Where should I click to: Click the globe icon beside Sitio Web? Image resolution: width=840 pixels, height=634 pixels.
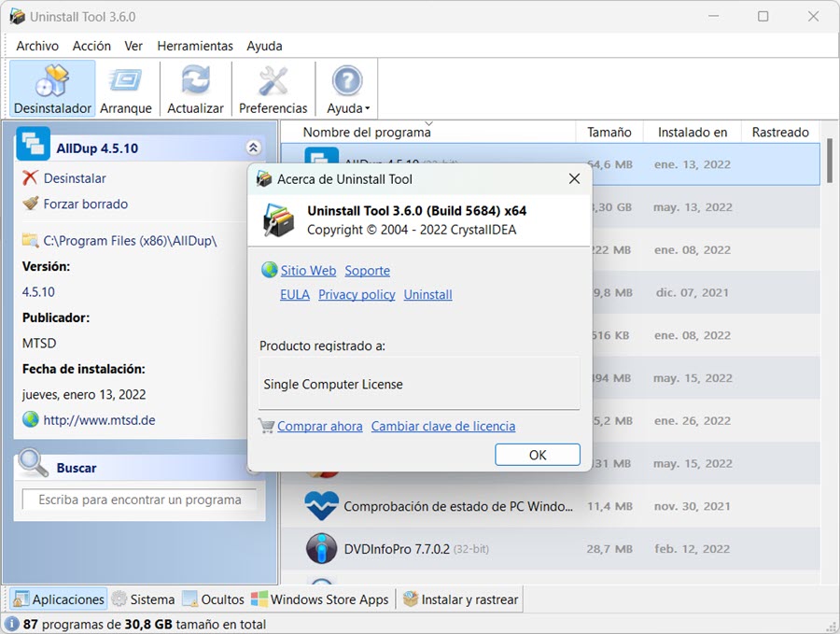click(269, 270)
